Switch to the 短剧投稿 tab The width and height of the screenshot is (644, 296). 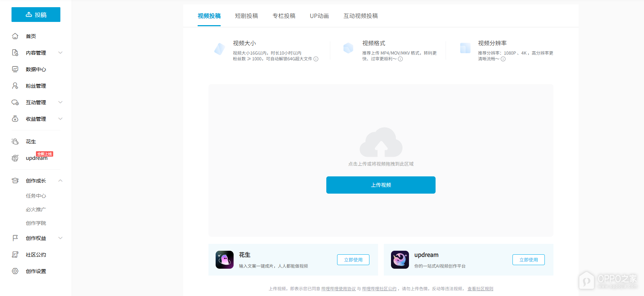tap(247, 16)
